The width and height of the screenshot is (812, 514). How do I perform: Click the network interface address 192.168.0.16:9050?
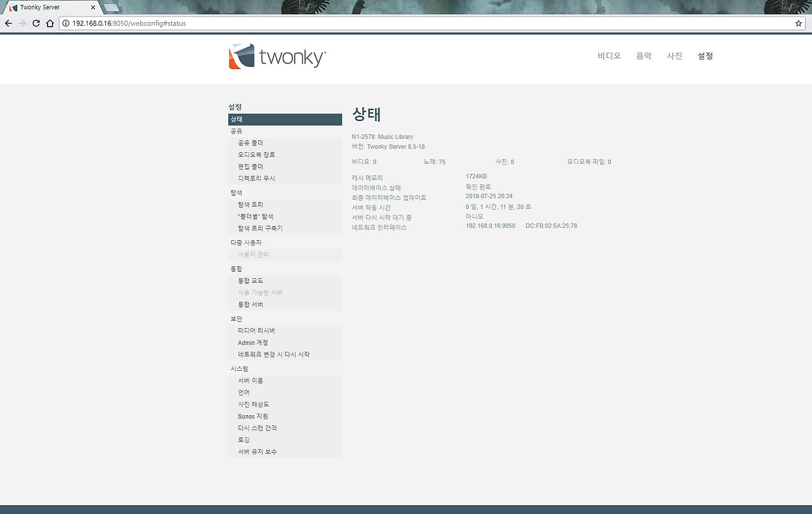click(x=490, y=226)
